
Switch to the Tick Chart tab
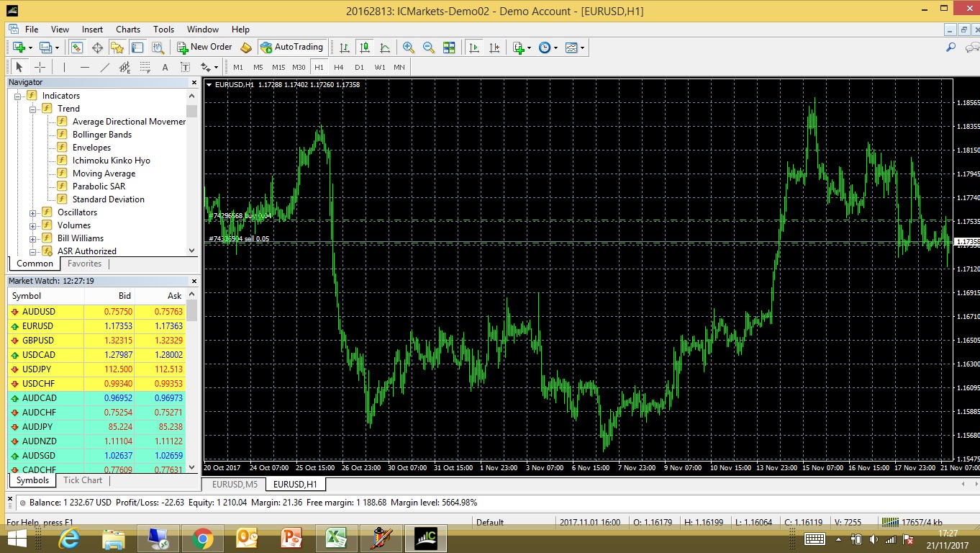pyautogui.click(x=83, y=480)
